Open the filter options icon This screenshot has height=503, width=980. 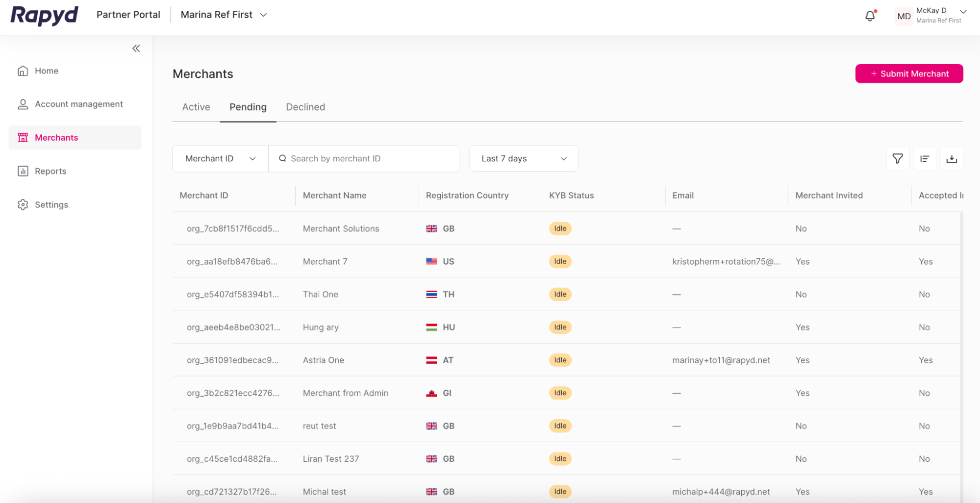pyautogui.click(x=897, y=158)
